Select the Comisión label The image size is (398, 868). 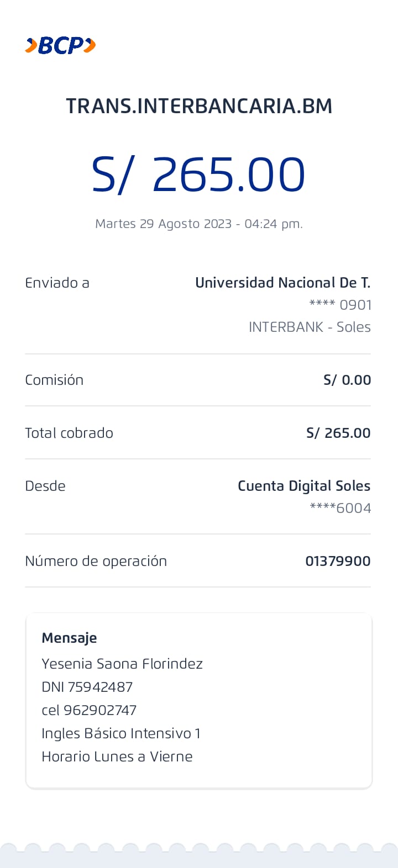(54, 380)
